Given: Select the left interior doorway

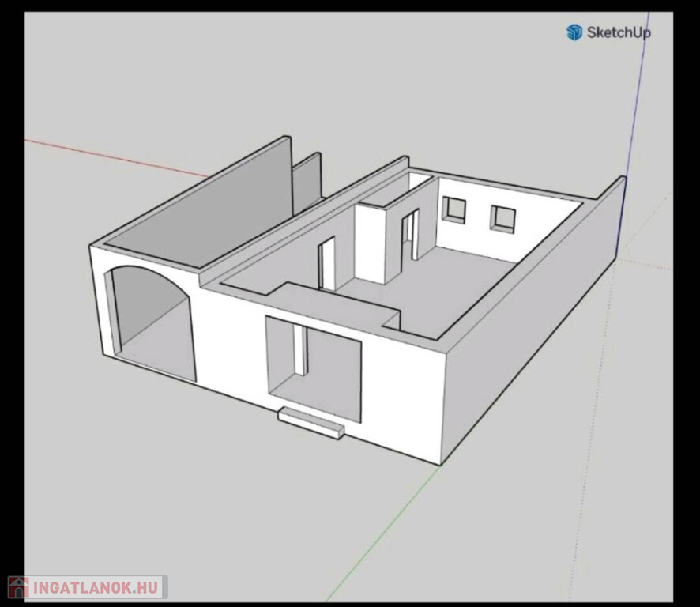Looking at the screenshot, I should 326,265.
